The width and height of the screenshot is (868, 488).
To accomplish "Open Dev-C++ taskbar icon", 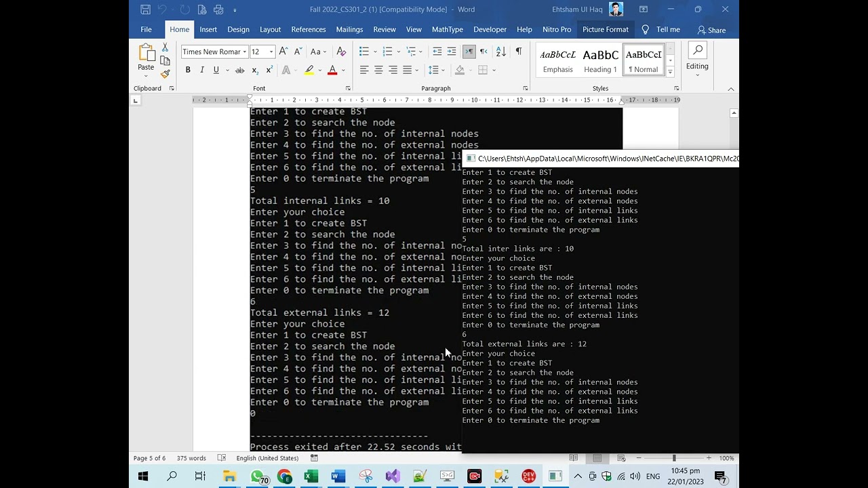I will coord(528,476).
